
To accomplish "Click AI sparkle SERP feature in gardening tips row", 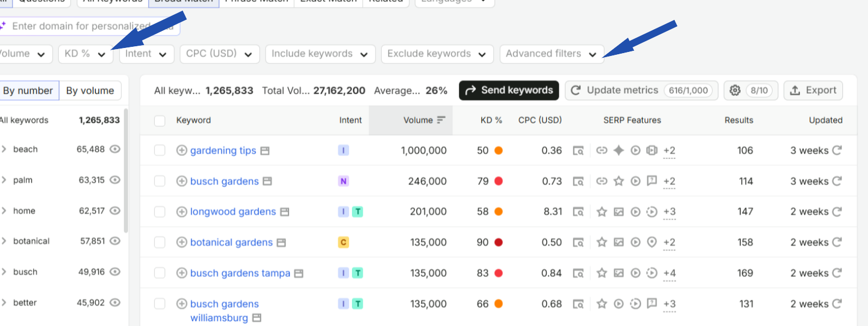I will (618, 151).
